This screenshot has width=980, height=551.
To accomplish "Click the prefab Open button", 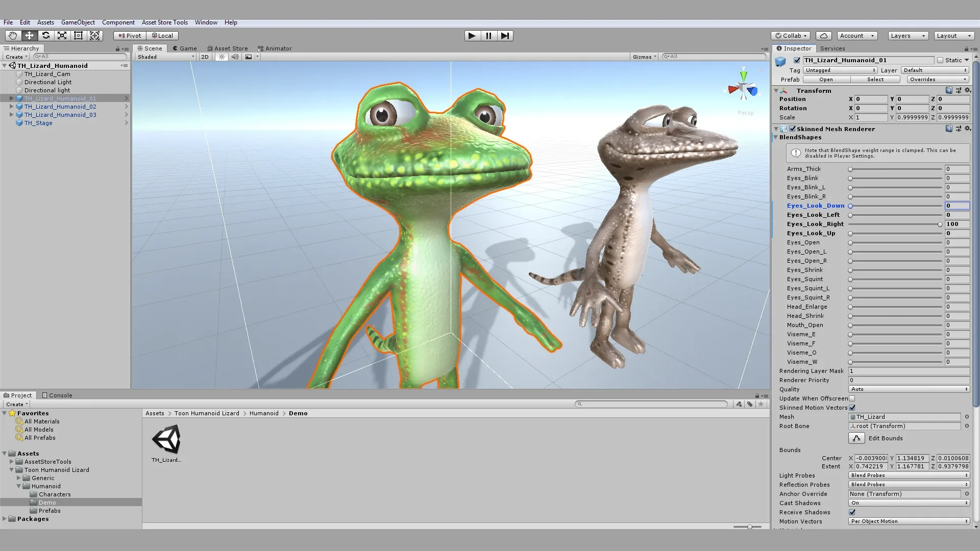I will [x=826, y=80].
